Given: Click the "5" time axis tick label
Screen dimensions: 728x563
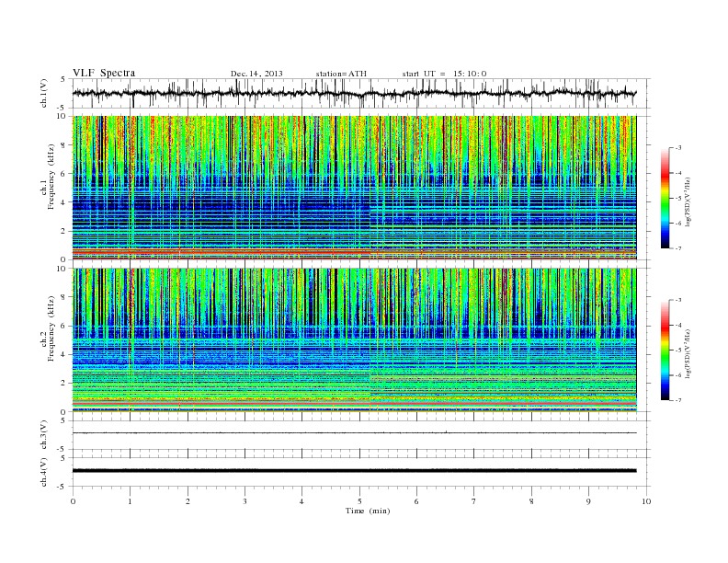Looking at the screenshot, I should click(x=359, y=501).
